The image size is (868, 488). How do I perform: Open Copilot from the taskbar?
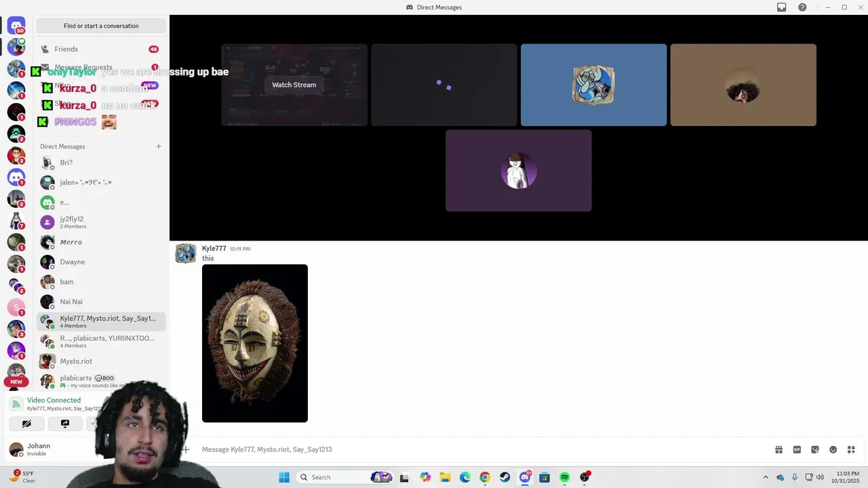[x=425, y=477]
